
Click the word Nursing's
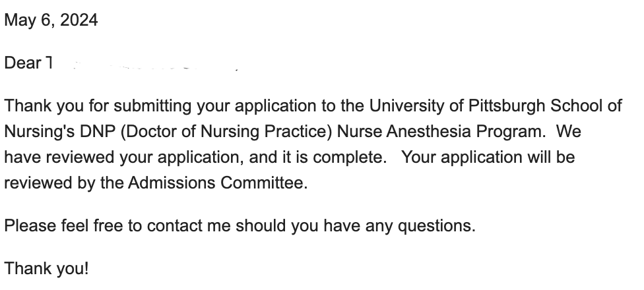pos(40,132)
